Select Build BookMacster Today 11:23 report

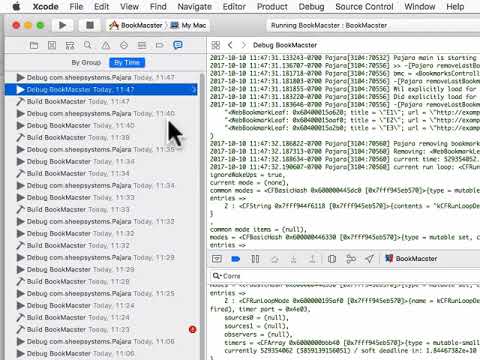(101, 329)
